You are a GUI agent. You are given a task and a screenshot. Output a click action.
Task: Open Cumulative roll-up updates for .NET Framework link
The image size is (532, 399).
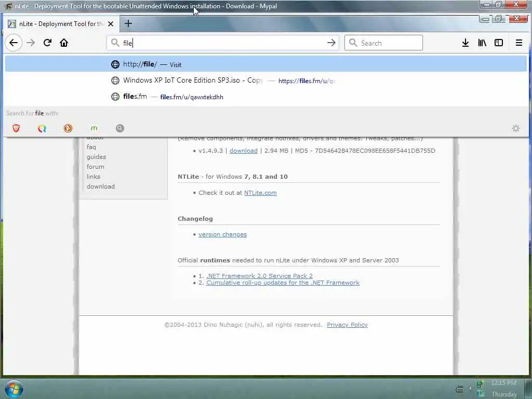click(283, 283)
